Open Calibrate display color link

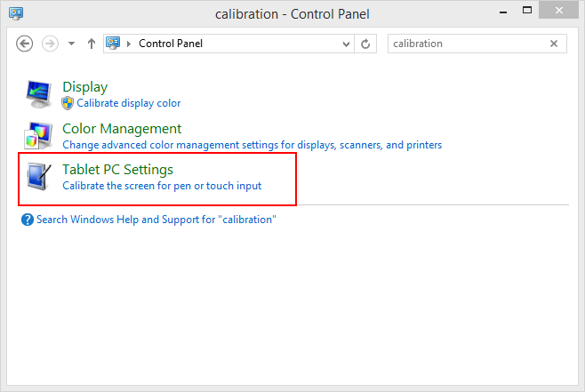(129, 103)
